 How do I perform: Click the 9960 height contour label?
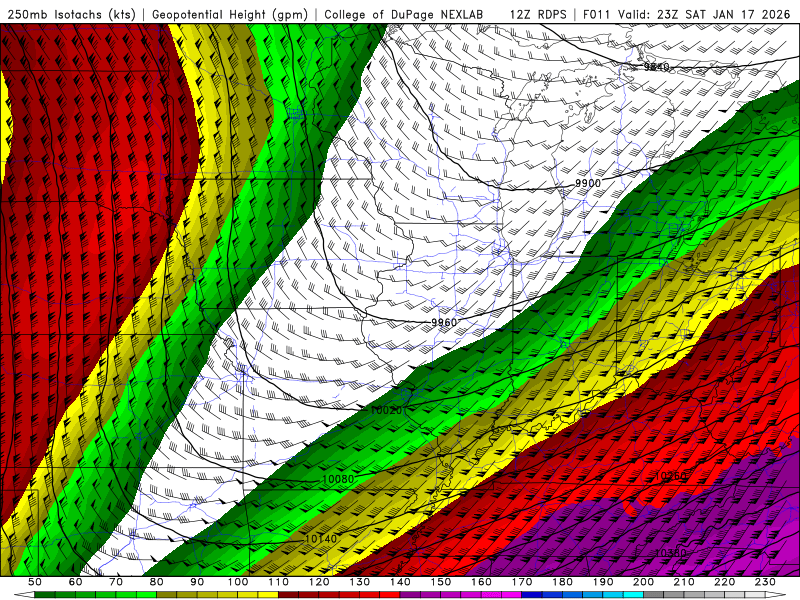pos(444,322)
